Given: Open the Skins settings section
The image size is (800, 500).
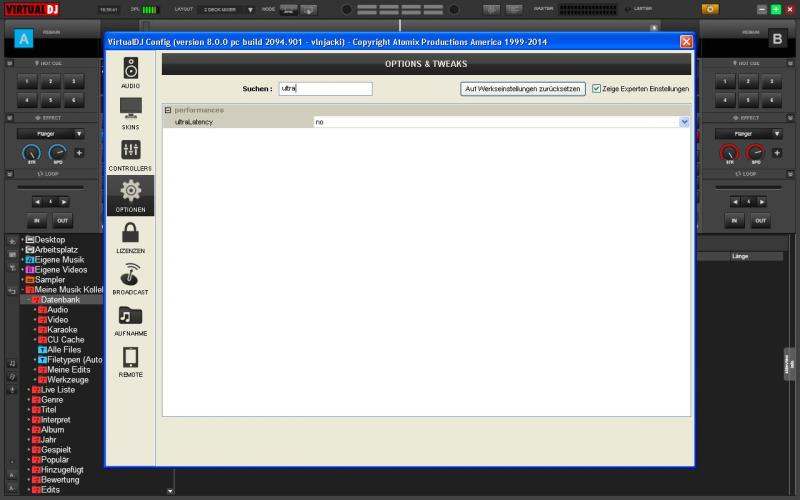Looking at the screenshot, I should [131, 113].
